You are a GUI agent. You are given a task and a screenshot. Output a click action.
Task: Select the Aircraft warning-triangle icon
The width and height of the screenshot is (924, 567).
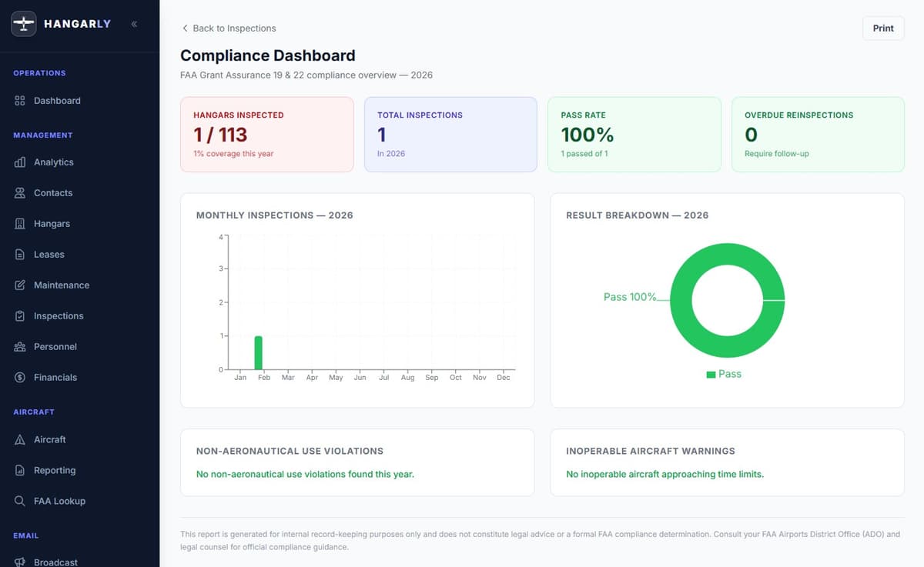click(21, 439)
